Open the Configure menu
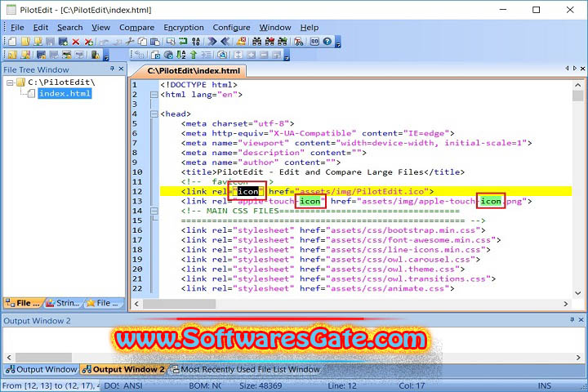Viewport: 588px width, 392px height. 231,28
